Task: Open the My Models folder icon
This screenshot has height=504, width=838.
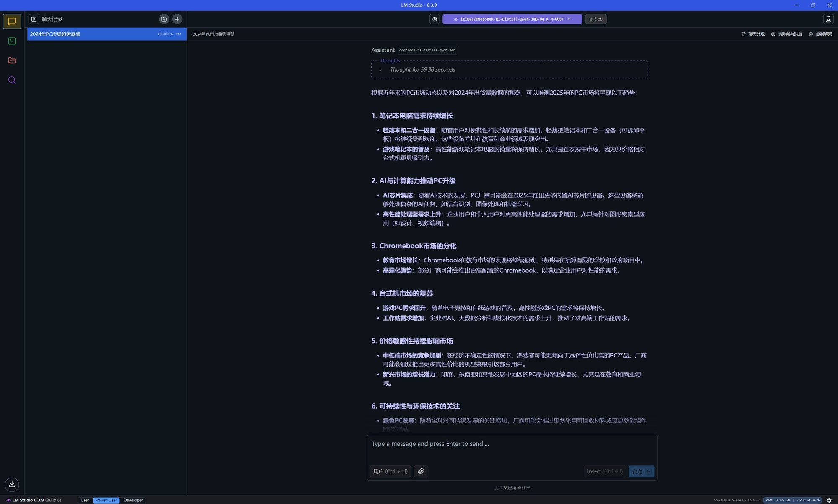Action: (x=12, y=61)
